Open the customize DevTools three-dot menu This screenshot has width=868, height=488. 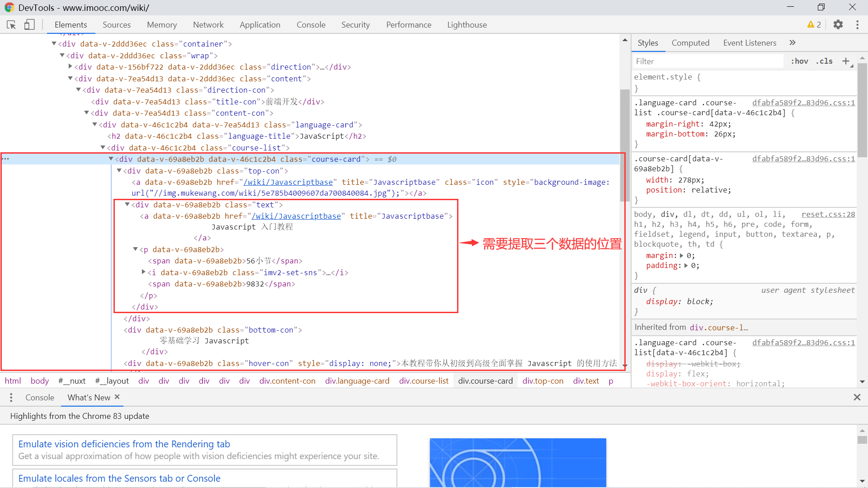(x=858, y=25)
